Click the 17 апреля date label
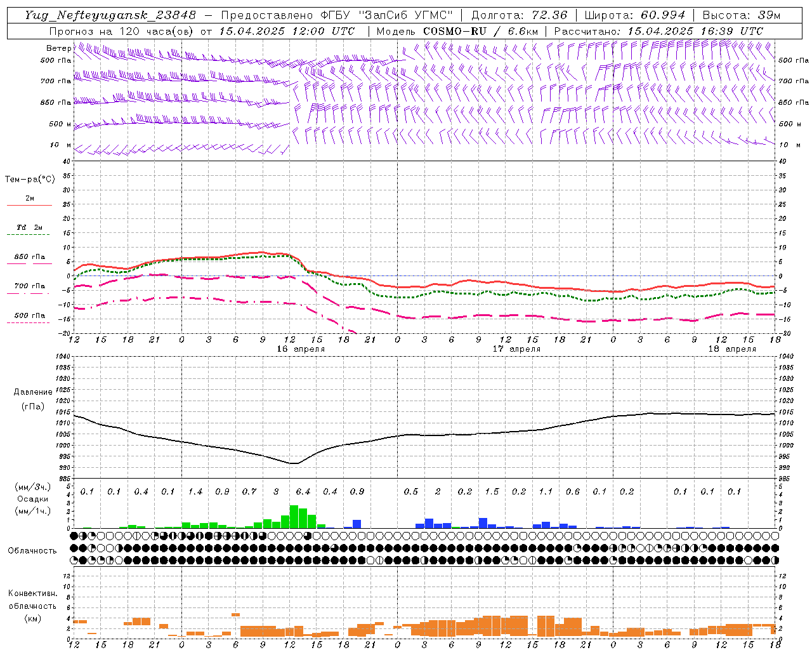The height and width of the screenshot is (650, 812). coord(516,349)
